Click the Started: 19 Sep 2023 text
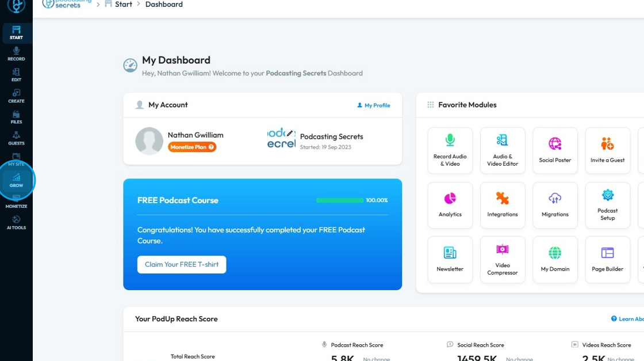Viewport: 644px width, 361px height. [x=325, y=147]
